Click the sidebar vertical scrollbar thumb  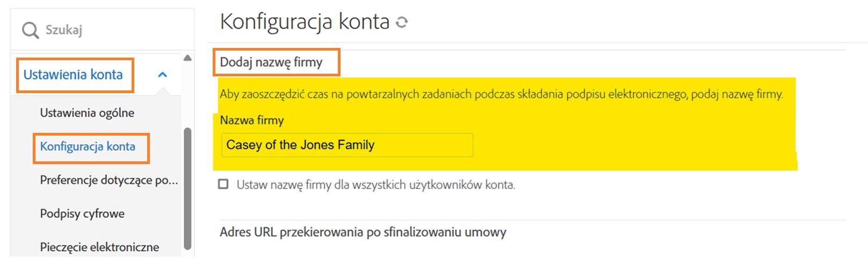click(x=187, y=188)
